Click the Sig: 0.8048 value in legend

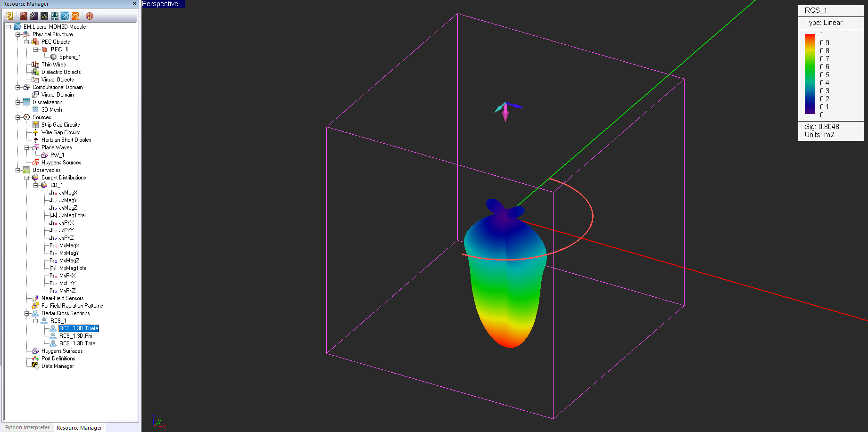822,127
